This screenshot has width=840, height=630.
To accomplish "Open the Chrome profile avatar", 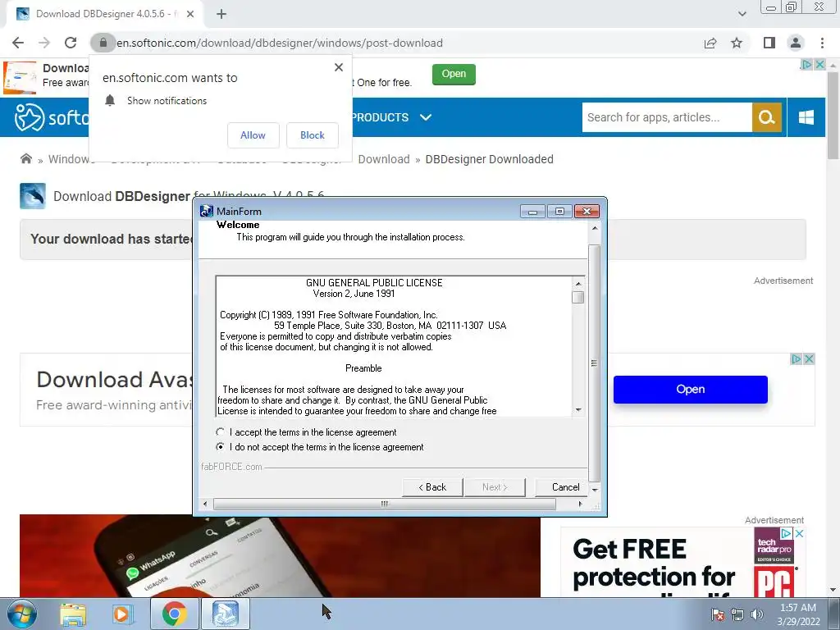I will pos(796,43).
